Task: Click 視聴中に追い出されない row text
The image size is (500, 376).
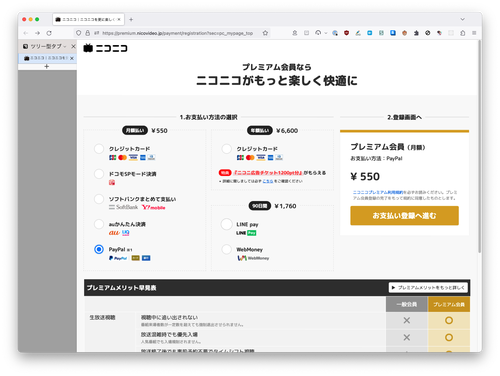Action: click(169, 317)
